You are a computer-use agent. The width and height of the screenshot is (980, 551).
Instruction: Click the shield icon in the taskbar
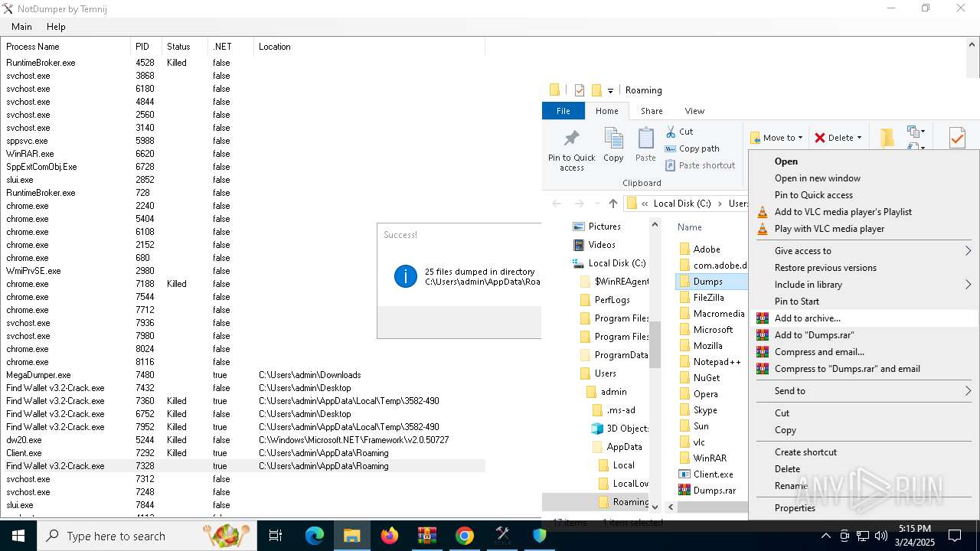540,536
